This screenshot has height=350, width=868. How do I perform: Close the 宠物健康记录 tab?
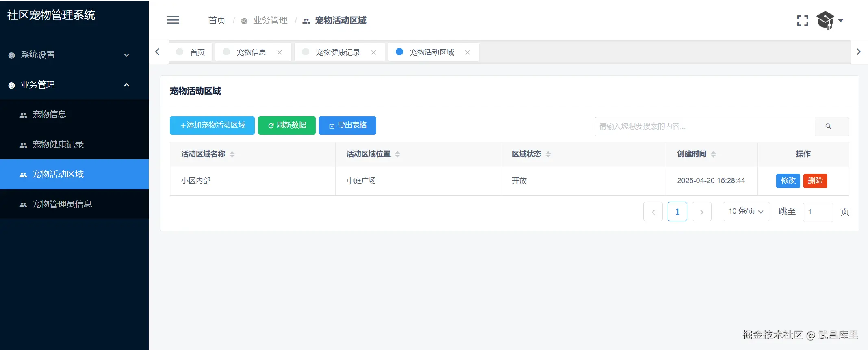pos(373,52)
